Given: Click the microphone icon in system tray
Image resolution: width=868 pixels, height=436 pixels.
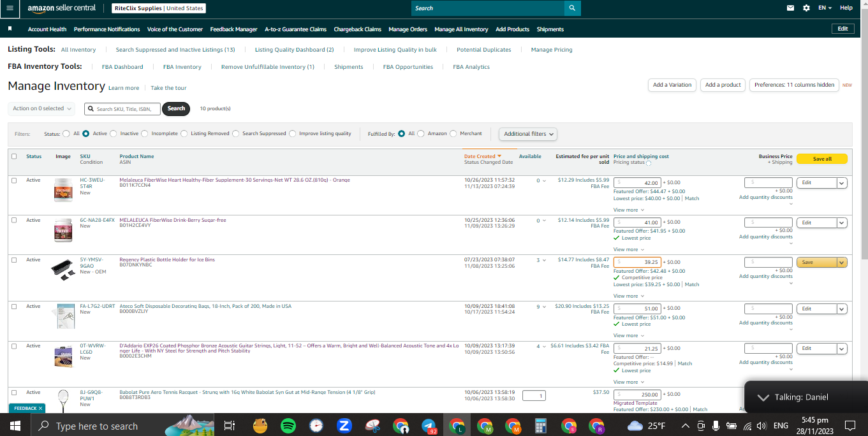Looking at the screenshot, I should coord(716,425).
